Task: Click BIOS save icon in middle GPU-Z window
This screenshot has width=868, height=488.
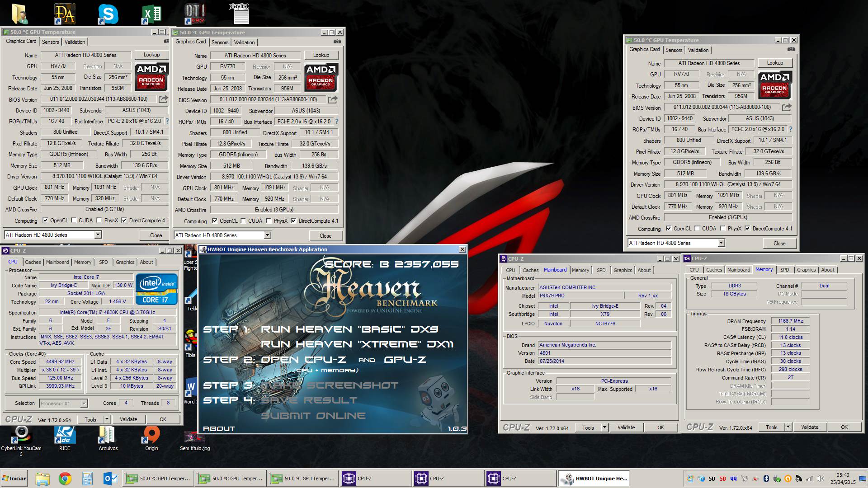Action: (333, 99)
